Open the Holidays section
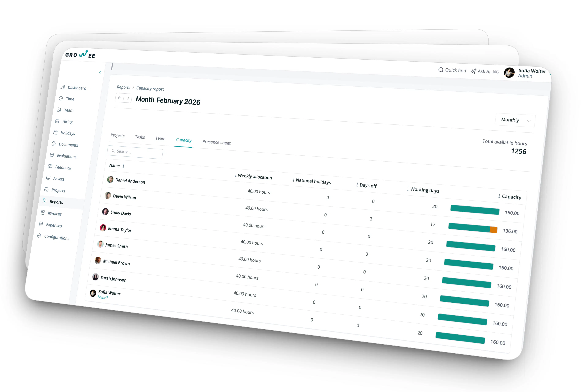The image size is (588, 392). pos(68,133)
